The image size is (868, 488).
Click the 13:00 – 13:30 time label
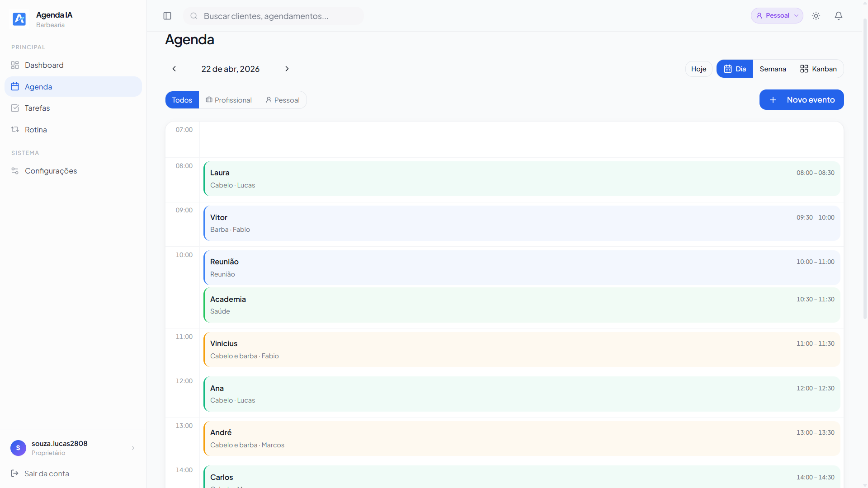tap(816, 432)
